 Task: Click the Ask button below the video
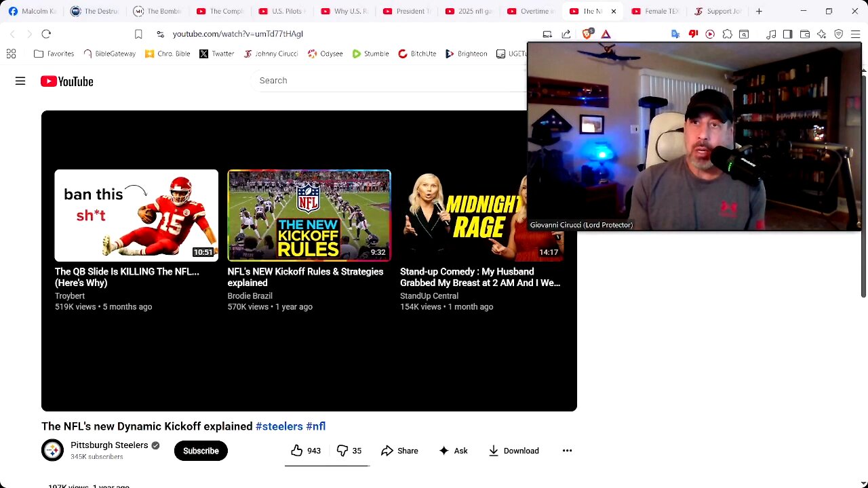453,451
